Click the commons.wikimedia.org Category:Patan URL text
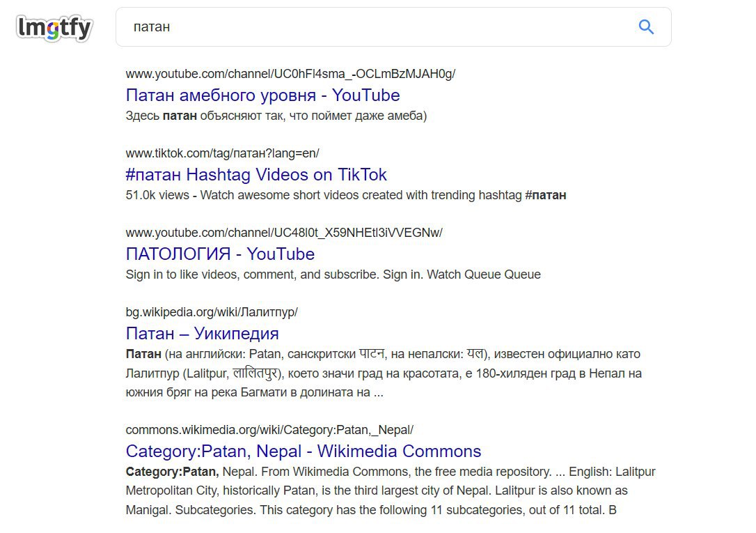Viewport: 756px width, 533px height. coord(269,430)
